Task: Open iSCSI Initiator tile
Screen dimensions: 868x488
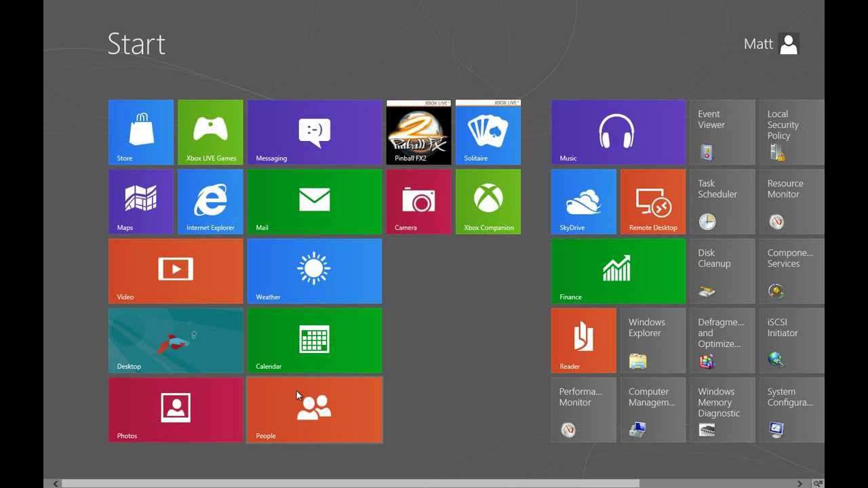Action: coord(791,340)
